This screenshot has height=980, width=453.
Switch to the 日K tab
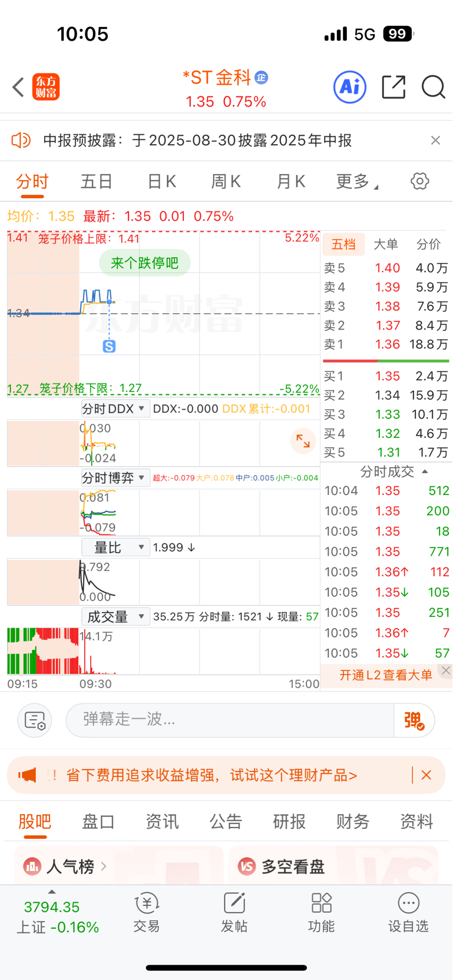(161, 182)
